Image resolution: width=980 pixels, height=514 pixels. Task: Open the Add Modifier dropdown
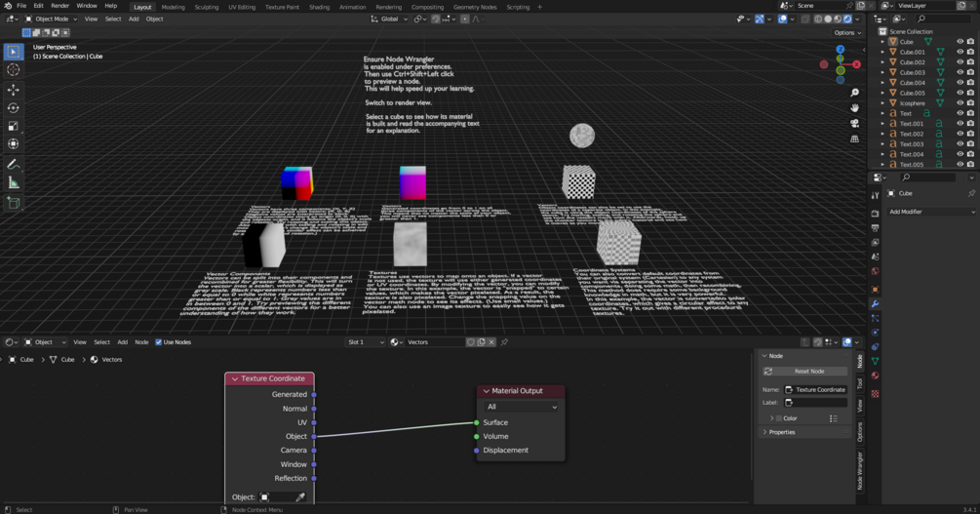point(931,212)
